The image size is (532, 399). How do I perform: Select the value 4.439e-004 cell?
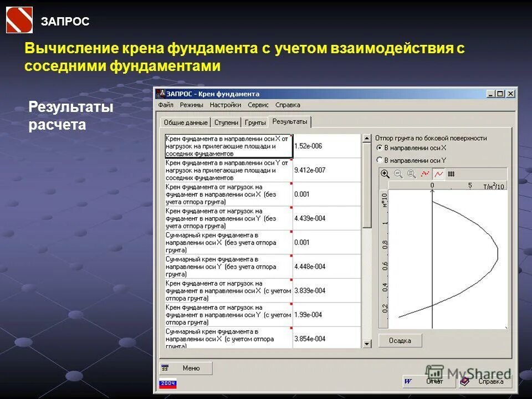point(327,218)
